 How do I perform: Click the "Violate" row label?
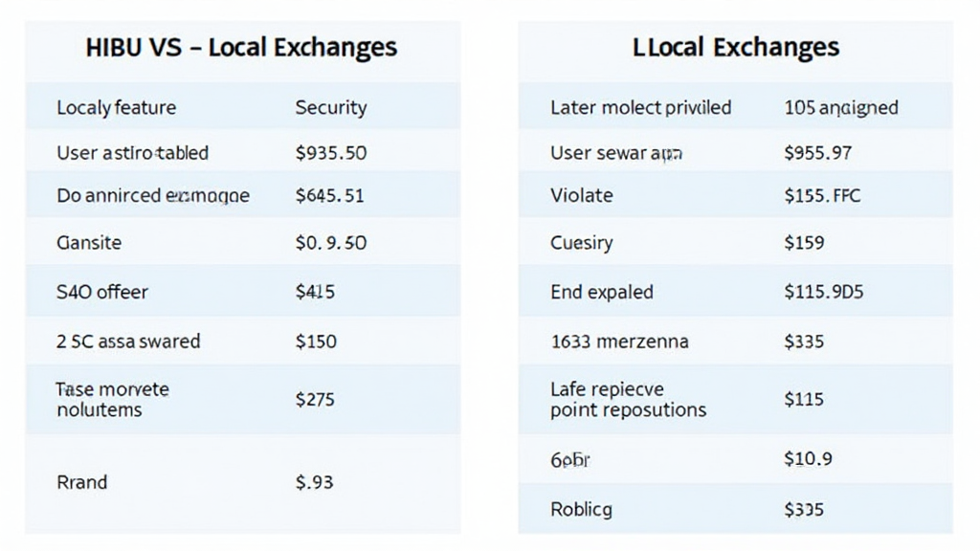coord(581,196)
